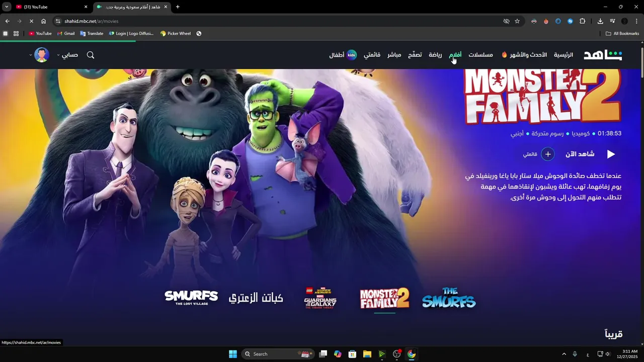Open the Chrome extensions puzzle icon

click(x=583, y=21)
